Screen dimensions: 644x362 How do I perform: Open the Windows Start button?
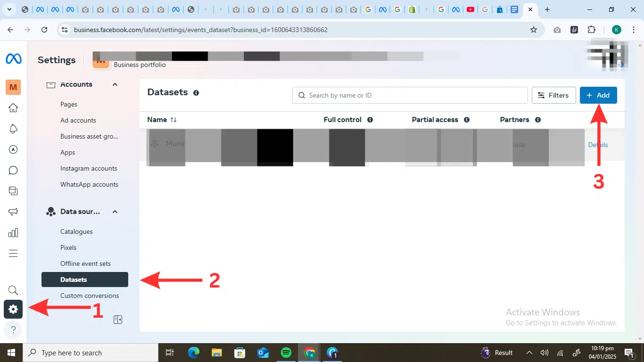pos(11,353)
